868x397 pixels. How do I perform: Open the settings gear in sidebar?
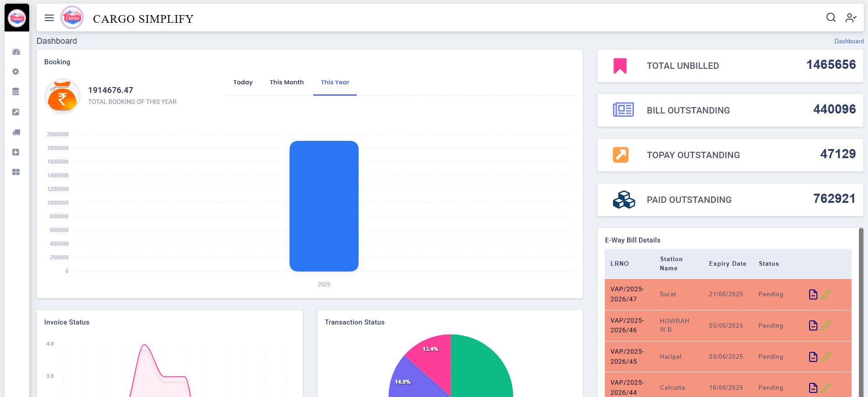[x=16, y=72]
